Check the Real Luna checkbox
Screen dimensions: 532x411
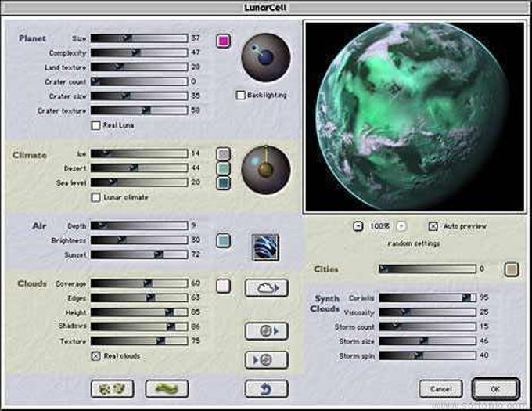tap(96, 125)
